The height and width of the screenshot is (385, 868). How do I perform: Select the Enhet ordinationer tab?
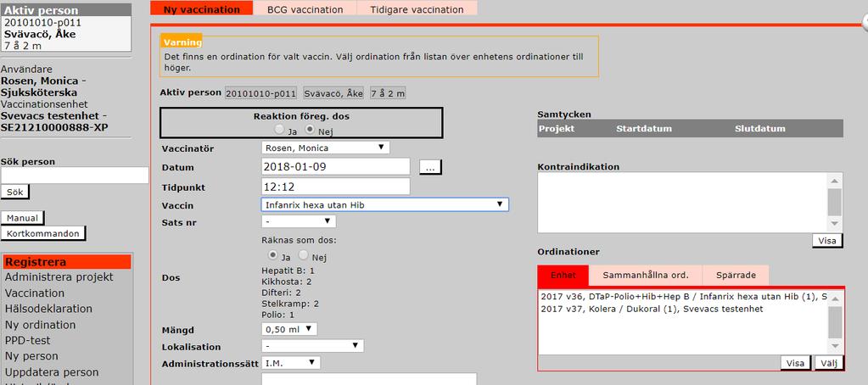[563, 276]
